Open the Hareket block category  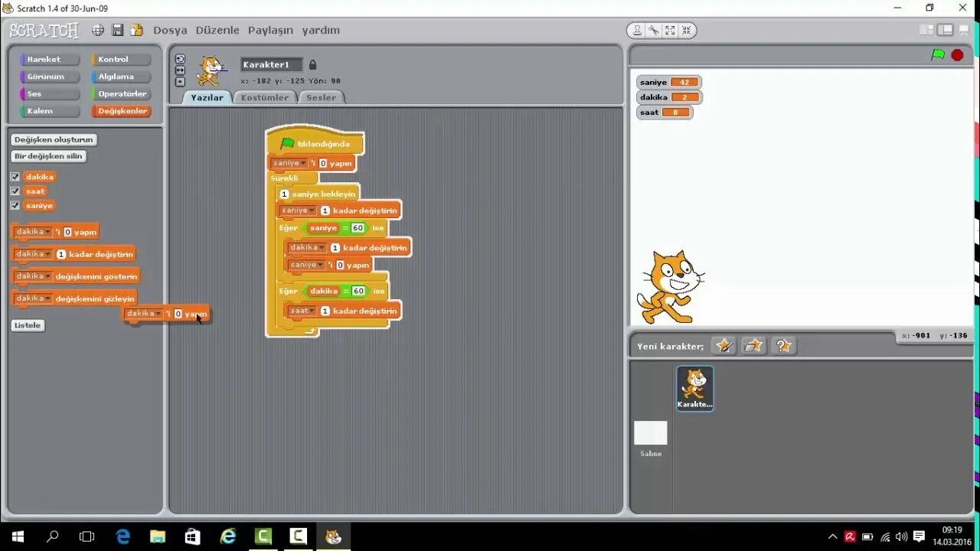50,60
